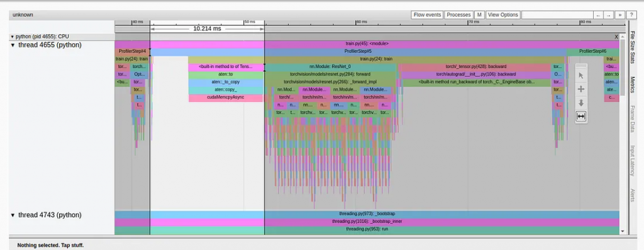Select the pointer selection tool
The height and width of the screenshot is (250, 644).
[580, 75]
